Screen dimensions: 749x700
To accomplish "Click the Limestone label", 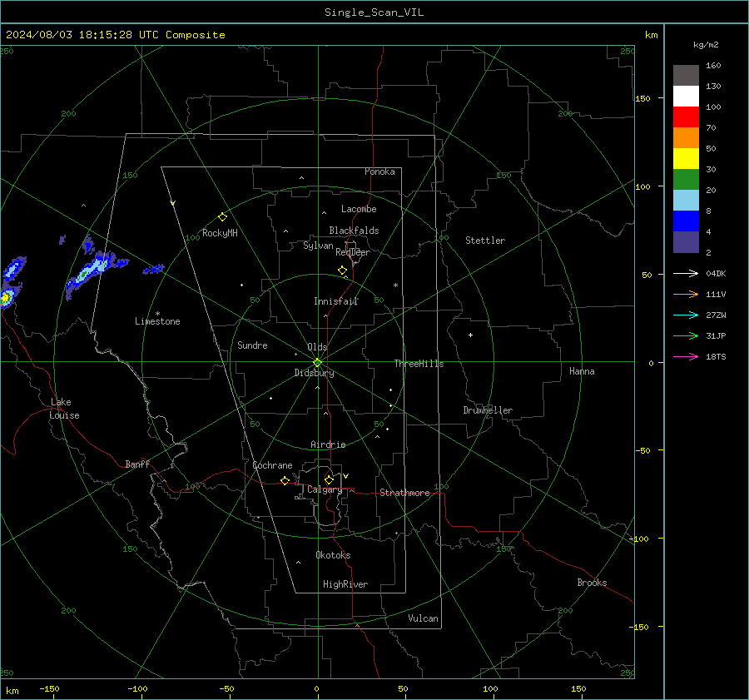I will tap(157, 321).
